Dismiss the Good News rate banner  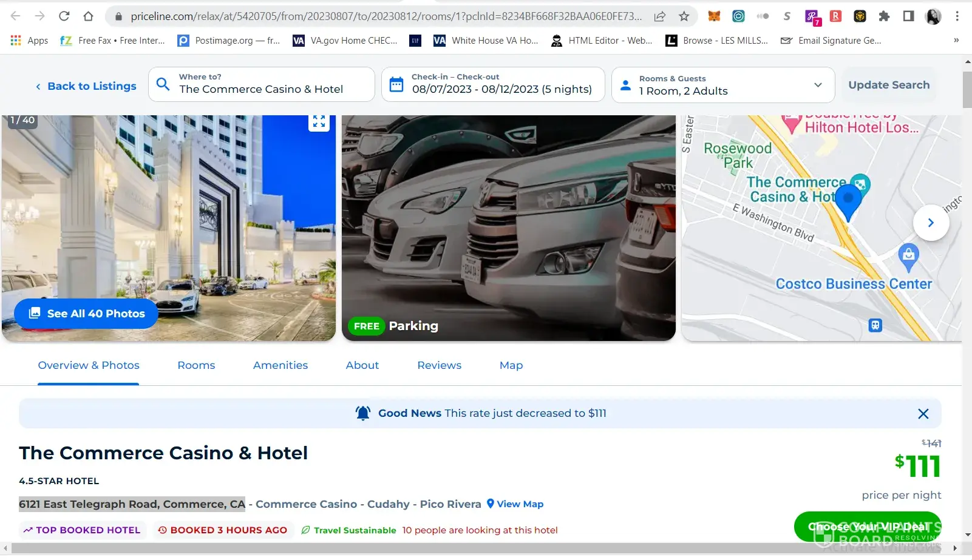[x=923, y=414]
